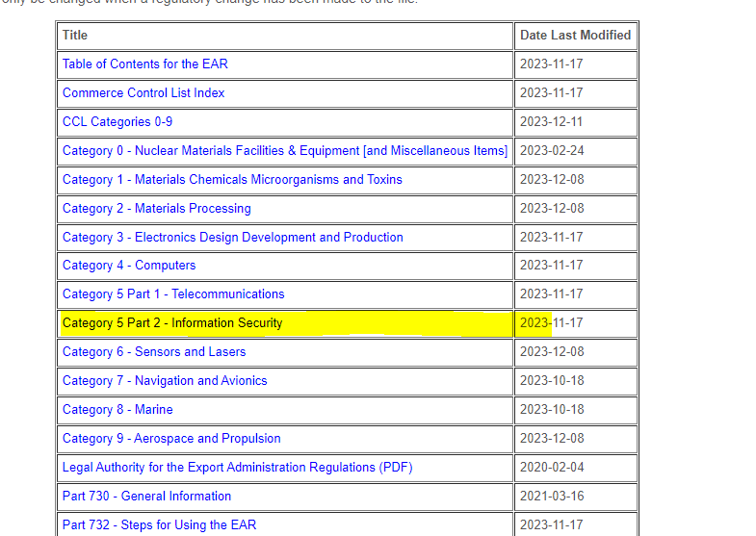Click the 2020-02-04 date cell
This screenshot has height=536, width=756.
tap(552, 468)
